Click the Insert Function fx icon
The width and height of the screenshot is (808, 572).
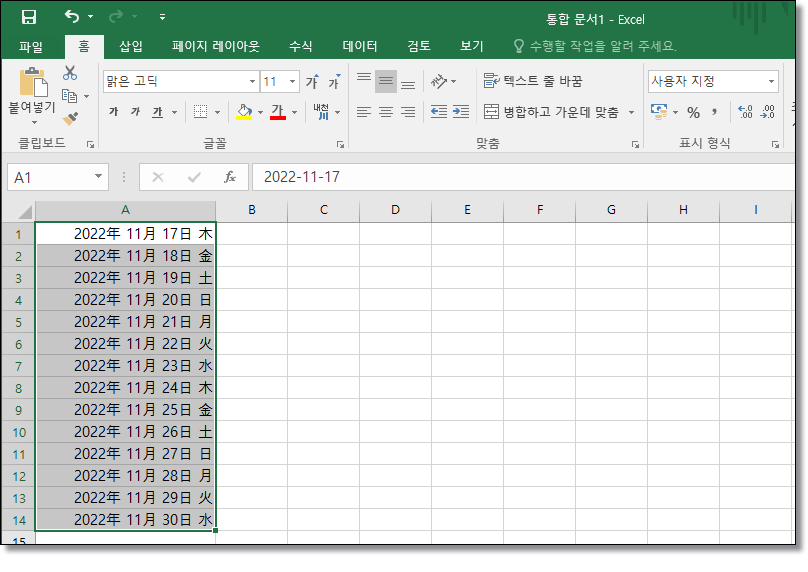pyautogui.click(x=230, y=177)
